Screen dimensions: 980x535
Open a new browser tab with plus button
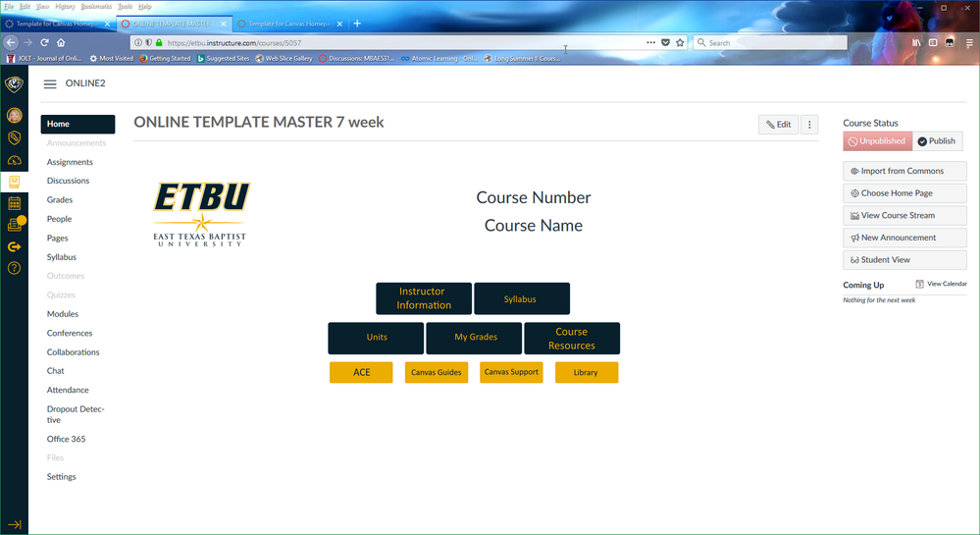point(357,24)
